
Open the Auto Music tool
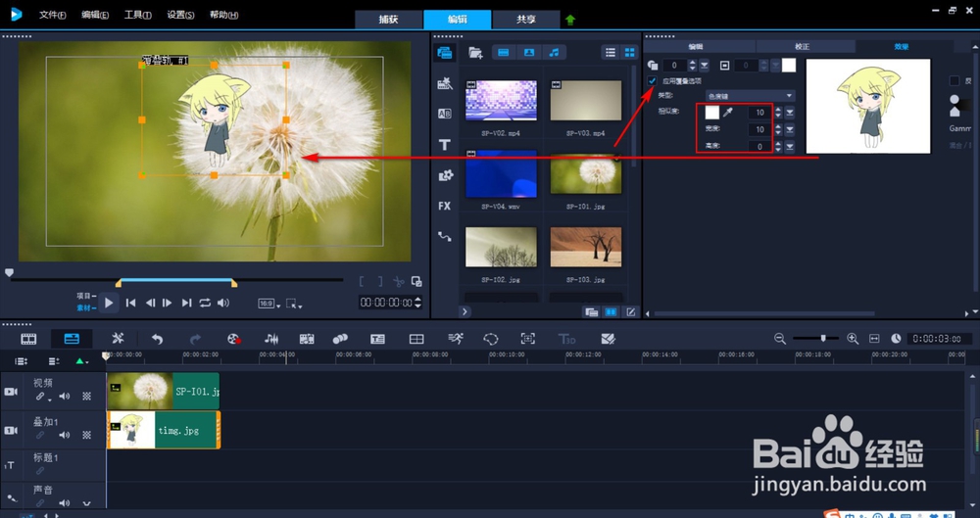[306, 339]
